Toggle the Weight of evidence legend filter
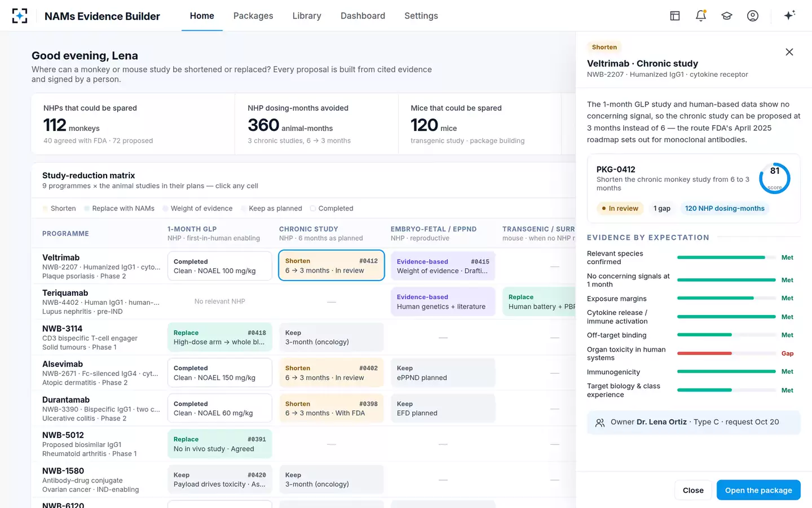Viewport: 812px width, 508px height. (197, 208)
